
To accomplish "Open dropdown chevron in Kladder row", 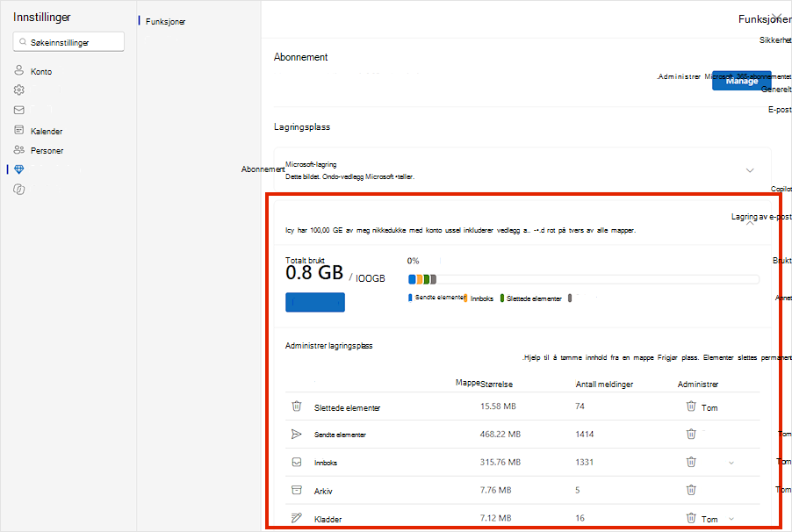I will tap(731, 519).
